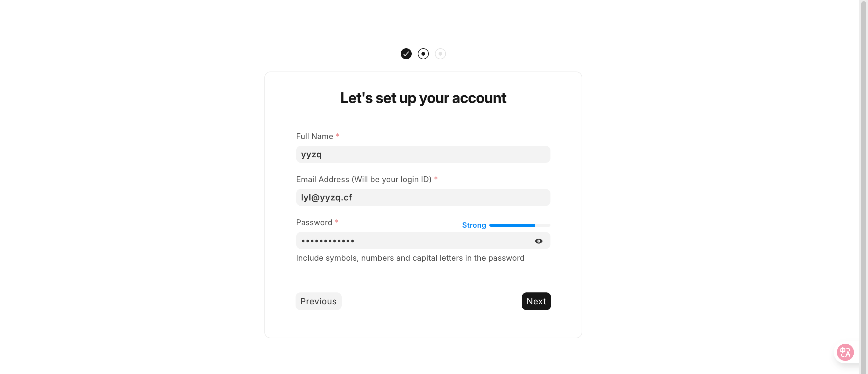Focus the Full Name input field
The width and height of the screenshot is (868, 374).
(423, 154)
